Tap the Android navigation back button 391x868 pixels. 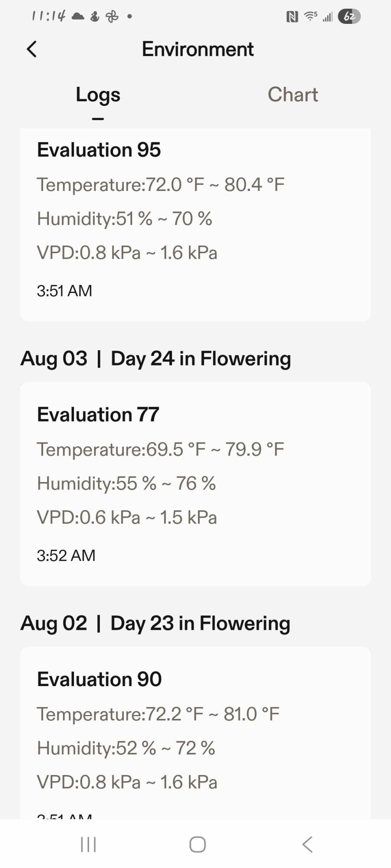click(307, 845)
